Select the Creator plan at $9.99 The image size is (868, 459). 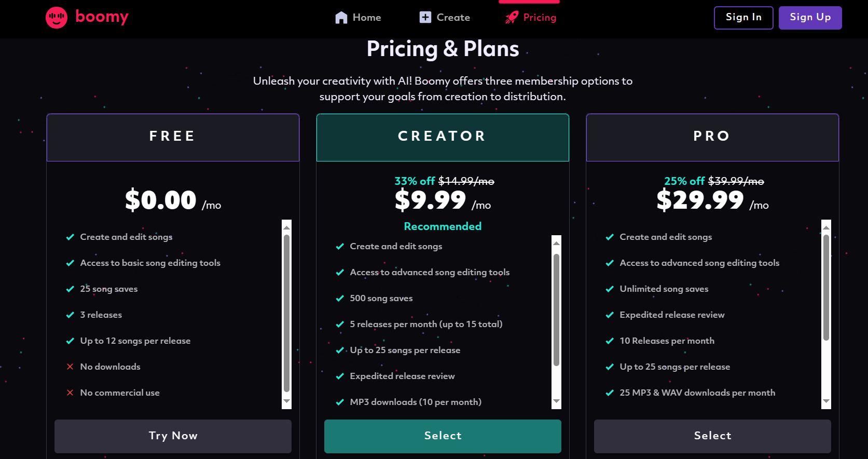pyautogui.click(x=443, y=436)
